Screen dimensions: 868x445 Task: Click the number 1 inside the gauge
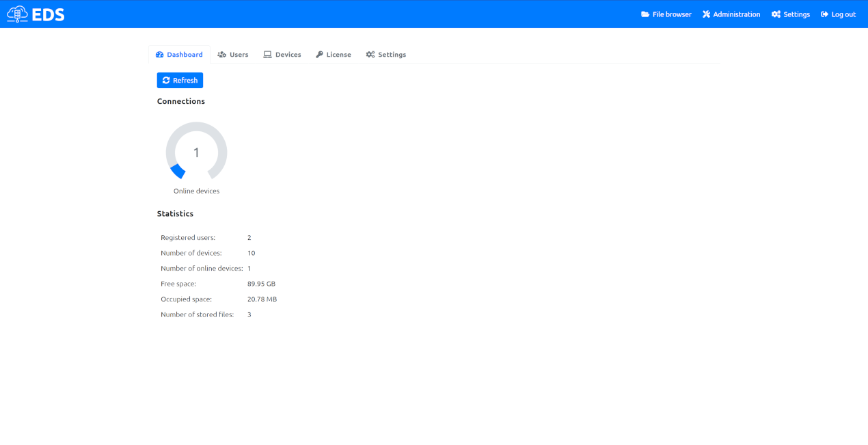click(x=196, y=153)
